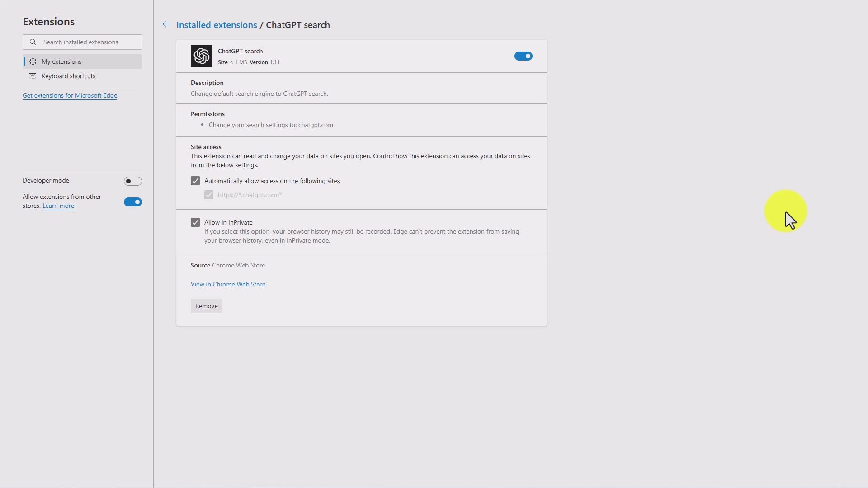Screen dimensions: 868x488
Task: Open View in Chrome Web Store link
Action: tap(228, 284)
